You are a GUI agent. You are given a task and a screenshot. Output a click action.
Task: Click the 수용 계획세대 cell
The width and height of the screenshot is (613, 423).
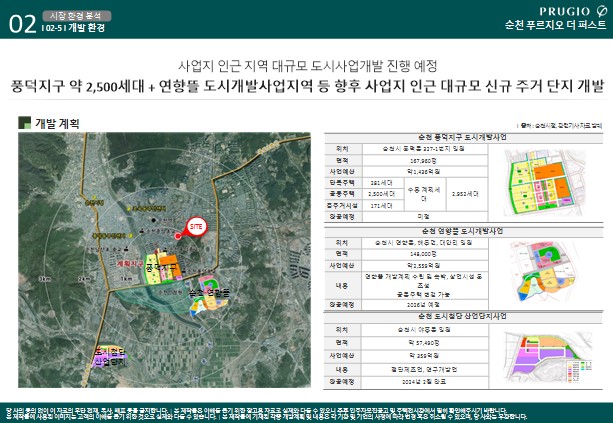coord(424,194)
